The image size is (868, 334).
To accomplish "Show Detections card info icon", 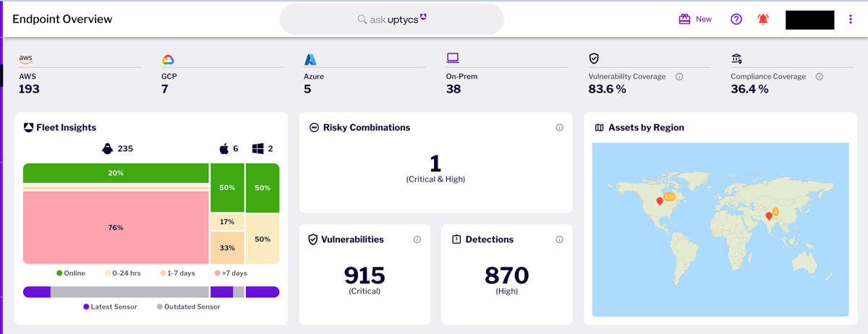I will click(559, 240).
